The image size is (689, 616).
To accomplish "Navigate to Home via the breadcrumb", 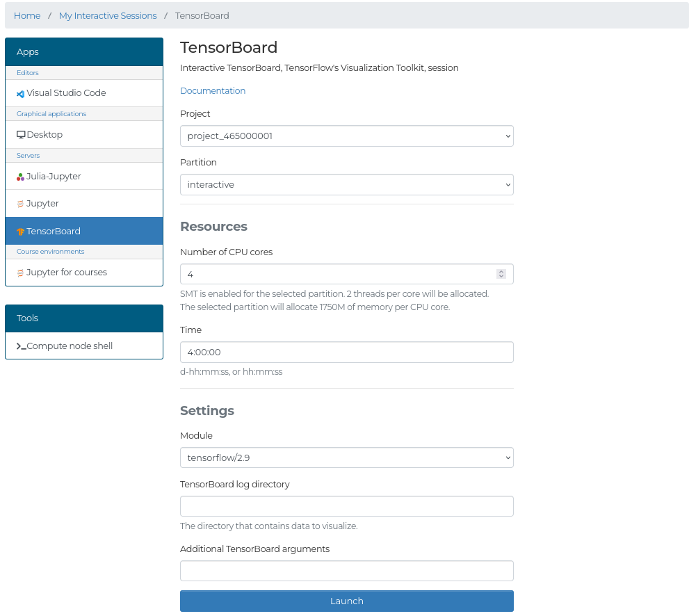I will 27,15.
